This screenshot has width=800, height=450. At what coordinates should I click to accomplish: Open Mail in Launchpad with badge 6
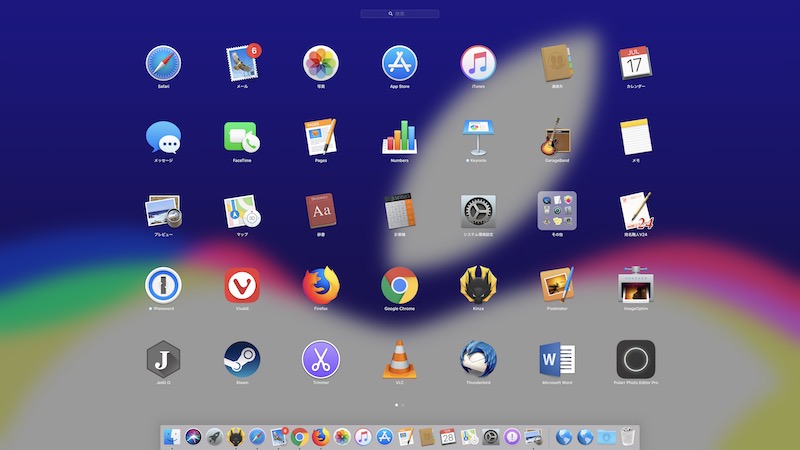243,63
